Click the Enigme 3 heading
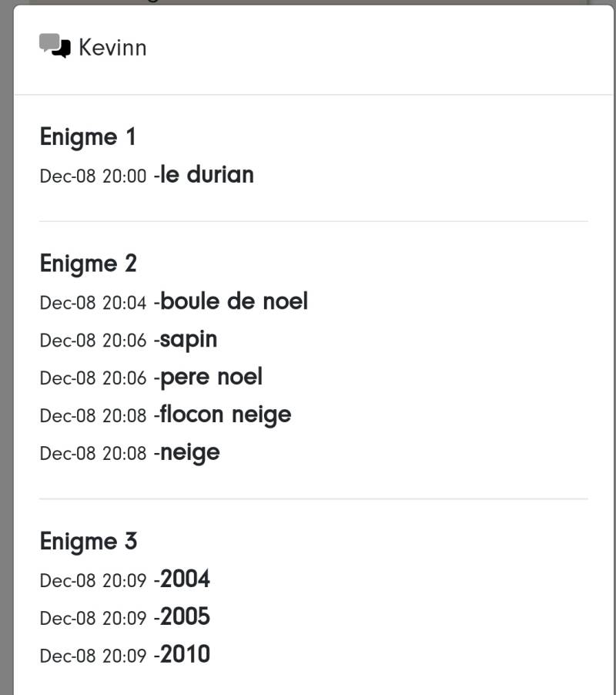This screenshot has height=695, width=616. coord(88,541)
